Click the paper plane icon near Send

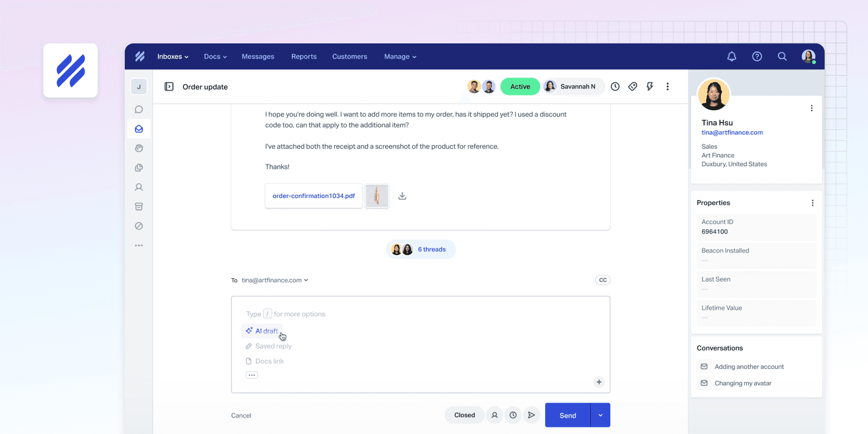[x=531, y=415]
